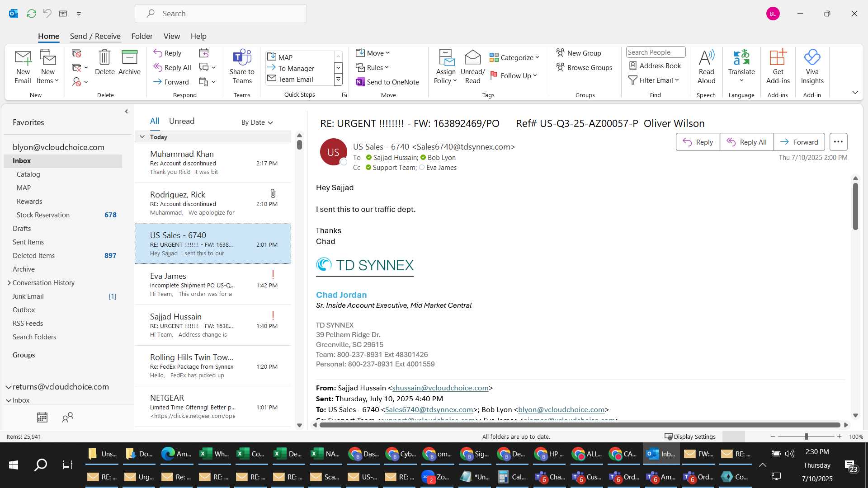
Task: Open Eva James Incomplete Shipment email
Action: click(213, 285)
